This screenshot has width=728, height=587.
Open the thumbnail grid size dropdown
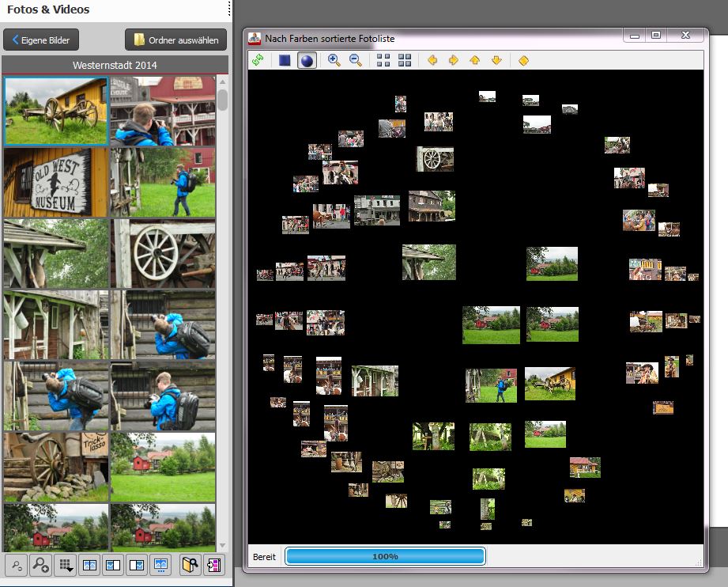click(x=65, y=565)
